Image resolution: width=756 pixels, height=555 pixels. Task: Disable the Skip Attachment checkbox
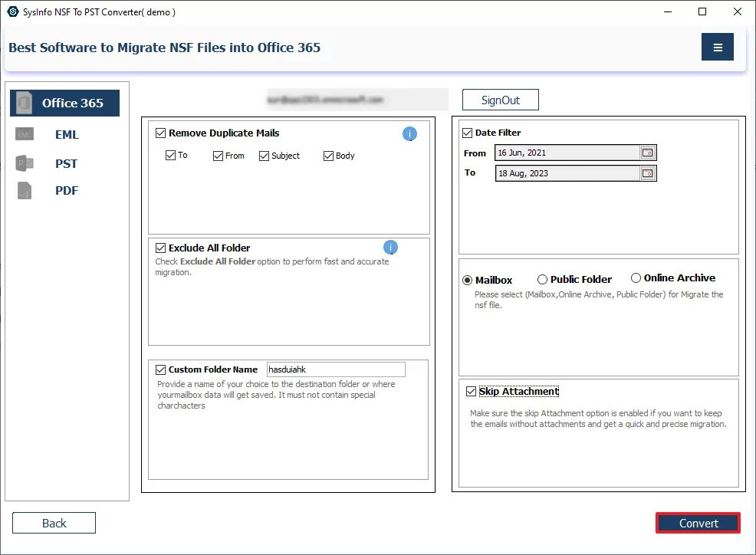pyautogui.click(x=471, y=392)
